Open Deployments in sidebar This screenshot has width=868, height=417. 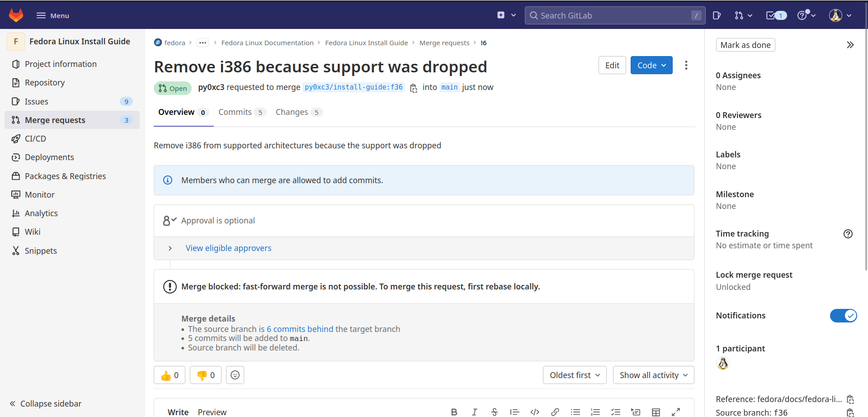point(72,157)
